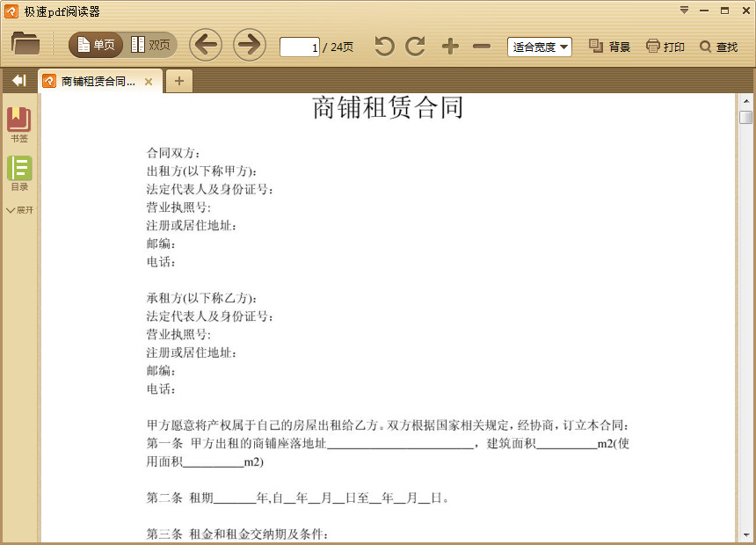Screen dimensions: 756x545
Task: Open a new tab with the plus button
Action: pos(178,80)
